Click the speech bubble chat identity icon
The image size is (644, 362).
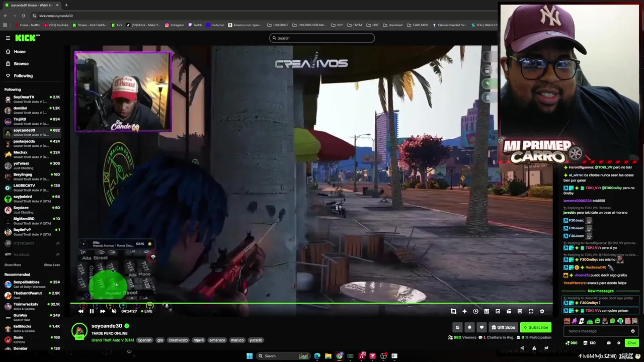608,343
